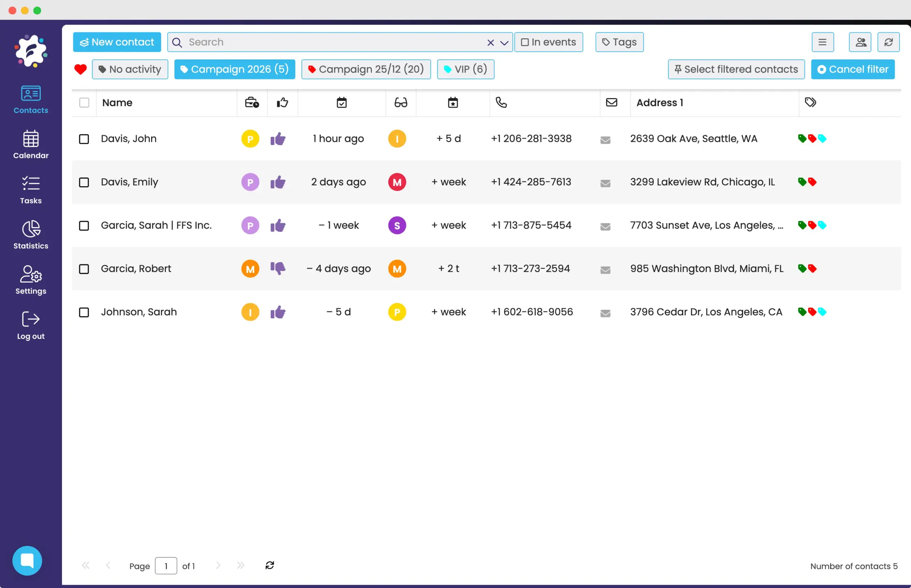Click the New contact button
Image resolution: width=911 pixels, height=588 pixels.
click(x=117, y=42)
